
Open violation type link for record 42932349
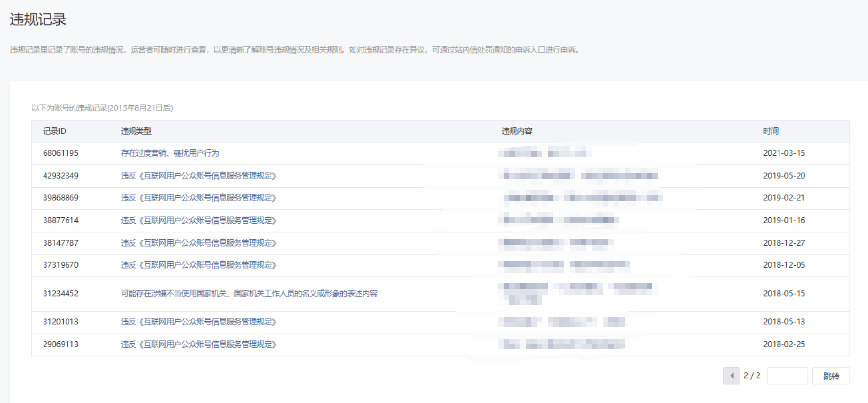pyautogui.click(x=199, y=176)
